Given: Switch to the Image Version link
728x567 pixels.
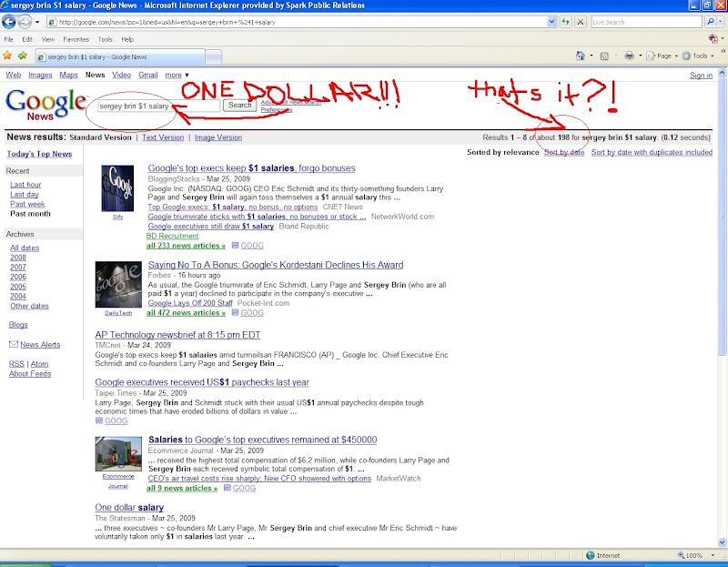Looking at the screenshot, I should click(x=218, y=137).
